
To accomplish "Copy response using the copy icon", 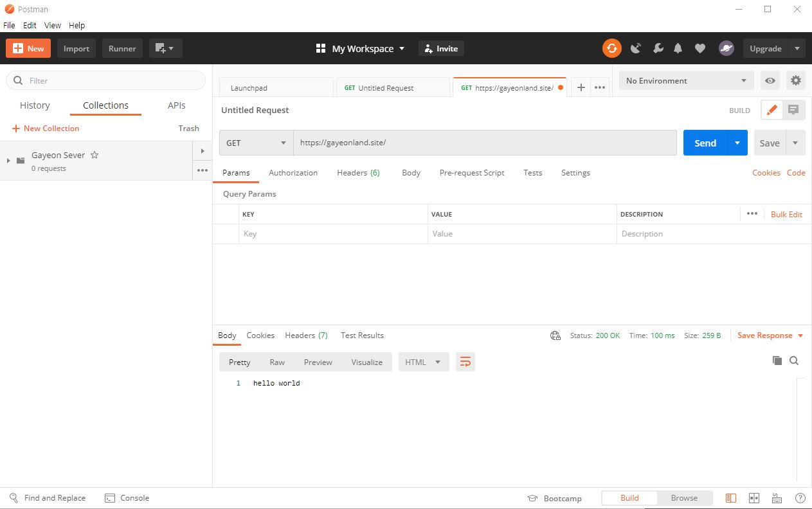I will 777,361.
